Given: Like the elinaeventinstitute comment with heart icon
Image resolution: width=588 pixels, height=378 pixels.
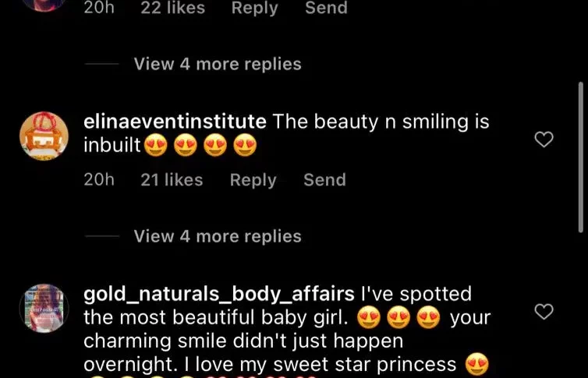Looking at the screenshot, I should [544, 140].
